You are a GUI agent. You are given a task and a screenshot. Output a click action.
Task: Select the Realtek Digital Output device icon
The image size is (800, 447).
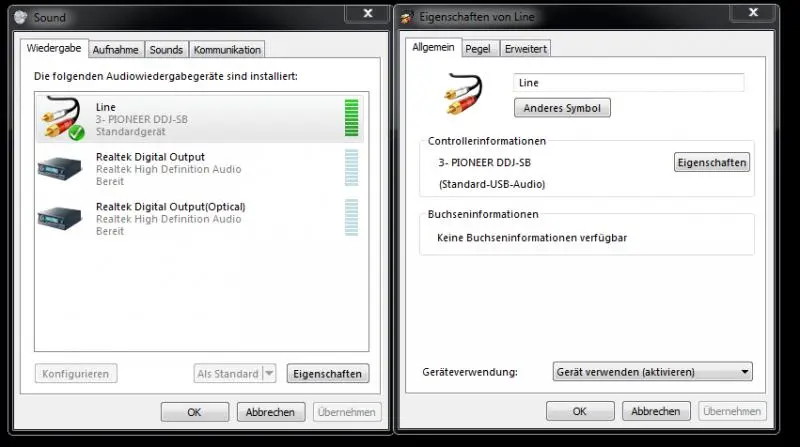[x=61, y=168]
